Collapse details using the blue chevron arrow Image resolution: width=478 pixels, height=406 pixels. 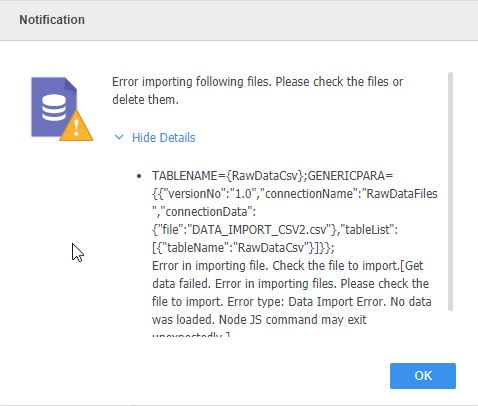[119, 137]
